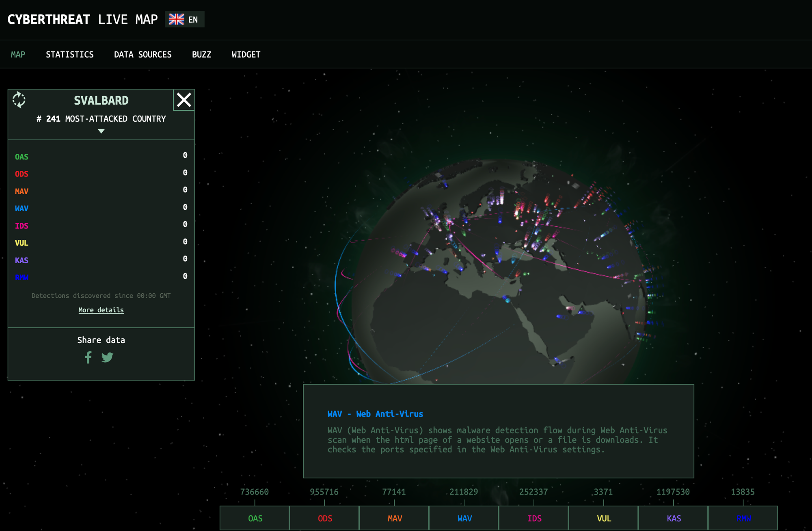Viewport: 812px width, 531px height.
Task: Click the IDS row in Svalbard panel
Action: point(101,226)
